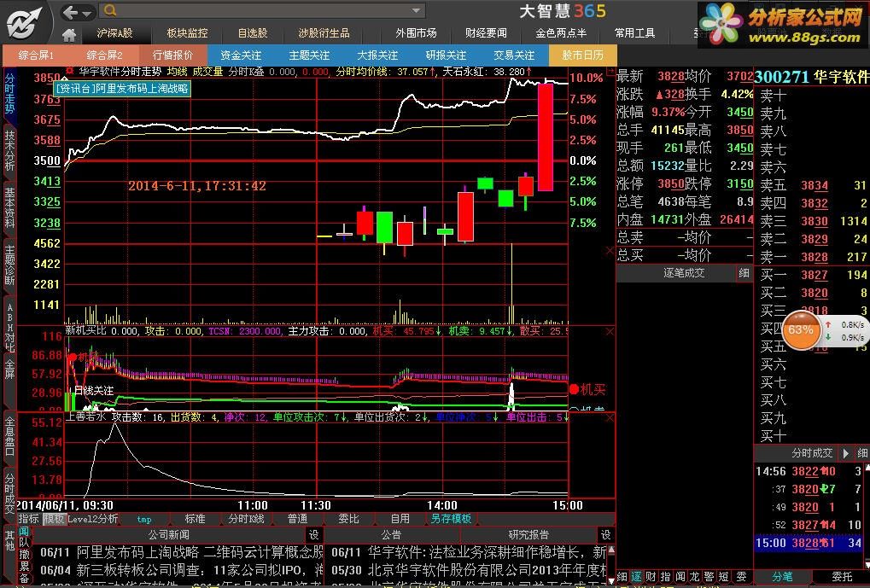Switch to the 大报关注 tab

pyautogui.click(x=378, y=55)
